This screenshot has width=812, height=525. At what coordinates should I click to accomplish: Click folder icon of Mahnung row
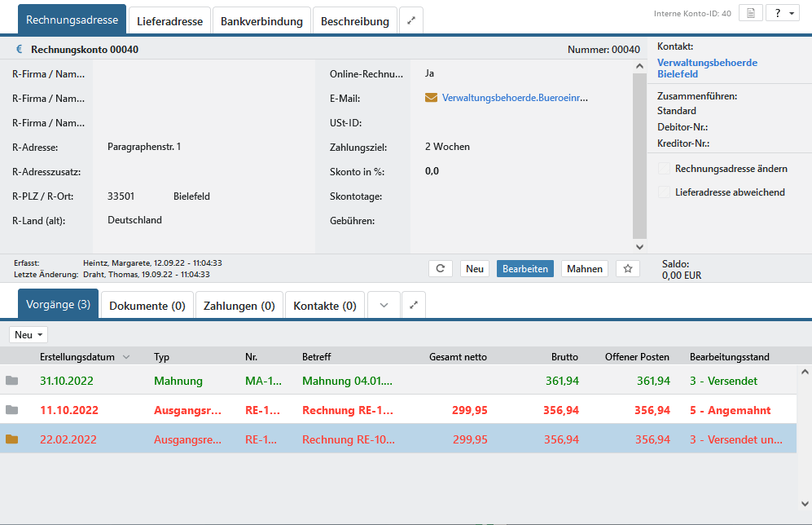[x=11, y=381]
